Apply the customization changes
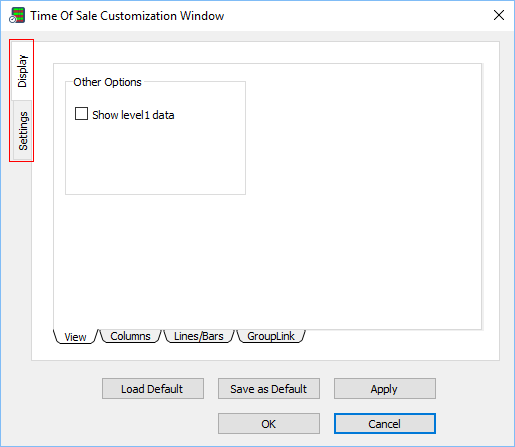This screenshot has width=515, height=447. [385, 389]
